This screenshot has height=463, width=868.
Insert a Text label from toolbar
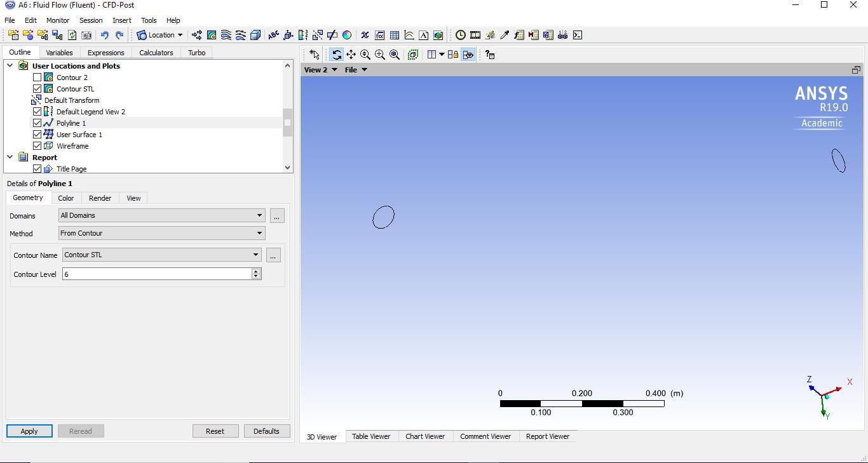[x=273, y=35]
